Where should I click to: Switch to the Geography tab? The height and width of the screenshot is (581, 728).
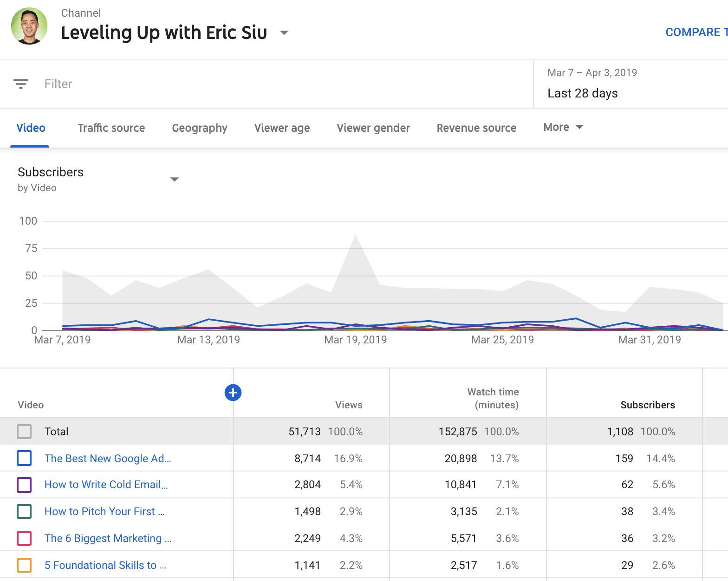[x=200, y=128]
